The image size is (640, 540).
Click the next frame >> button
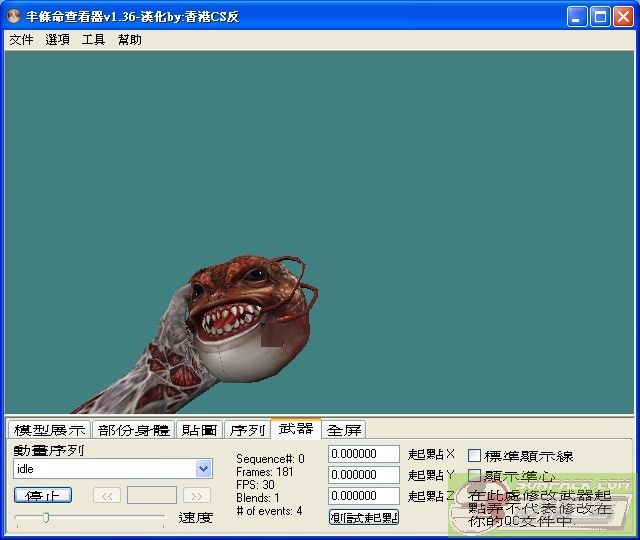coord(197,496)
